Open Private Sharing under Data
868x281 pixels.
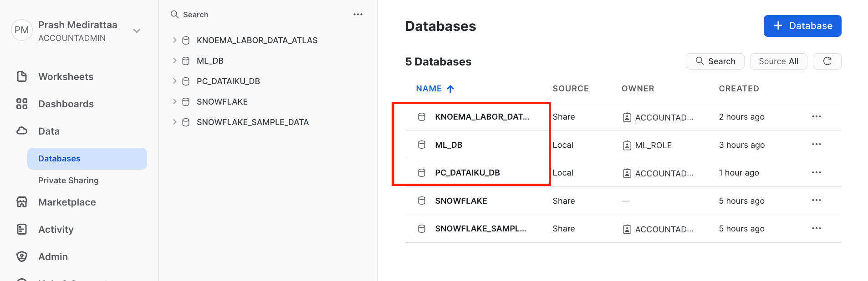pyautogui.click(x=68, y=181)
